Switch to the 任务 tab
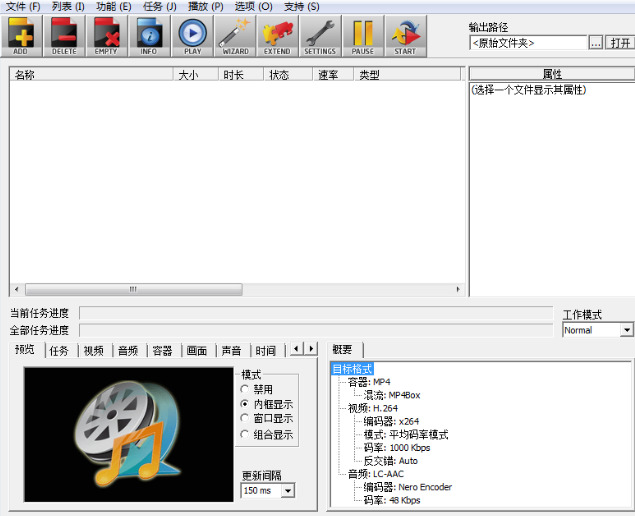Image resolution: width=635 pixels, height=516 pixels. [59, 351]
